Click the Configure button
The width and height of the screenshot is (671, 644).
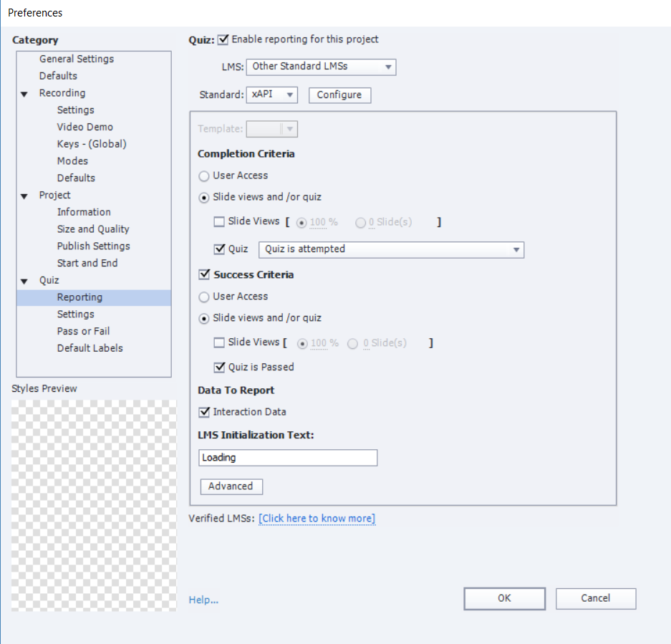point(339,95)
